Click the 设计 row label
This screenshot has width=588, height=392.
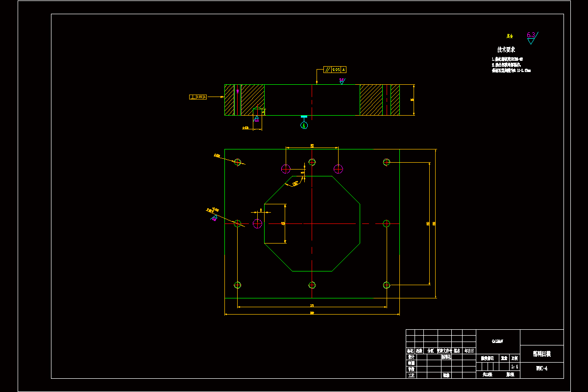tap(411, 357)
